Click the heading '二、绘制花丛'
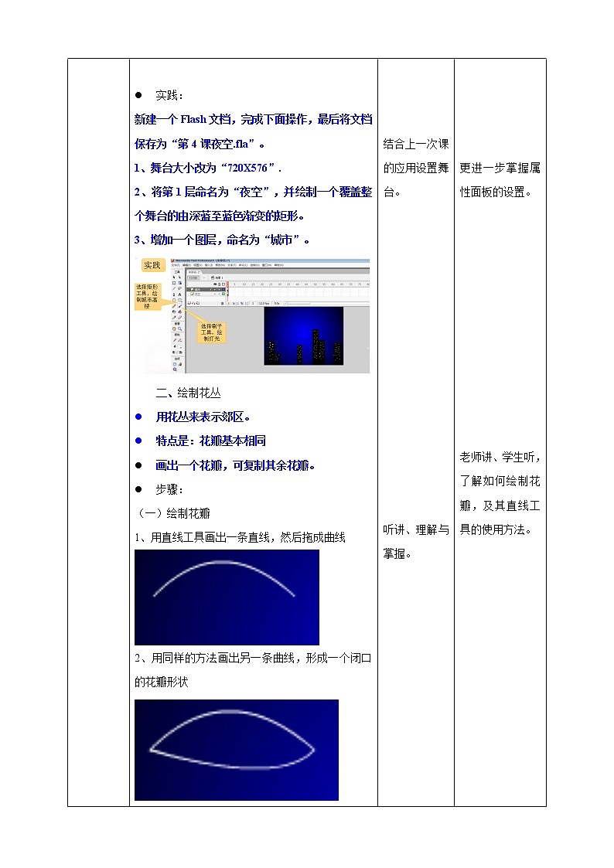 pos(188,393)
